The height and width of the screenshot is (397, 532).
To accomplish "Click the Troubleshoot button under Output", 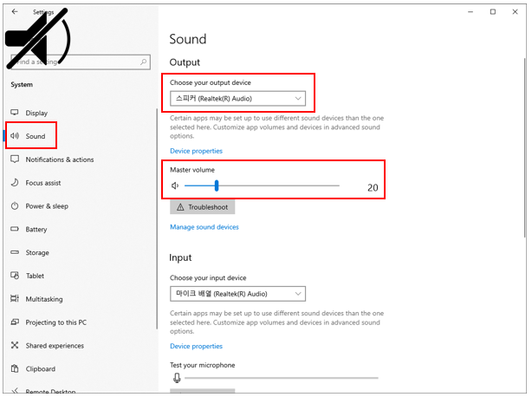I will (x=203, y=207).
